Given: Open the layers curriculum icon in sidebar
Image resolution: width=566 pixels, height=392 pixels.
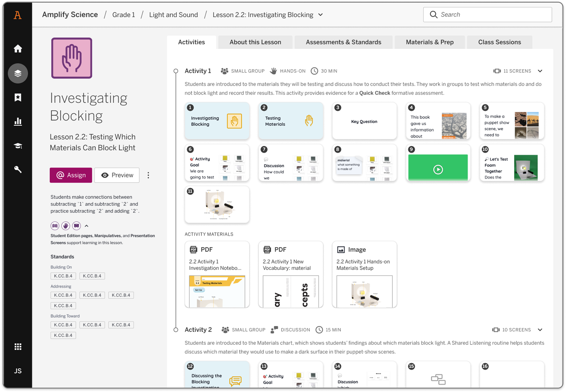Looking at the screenshot, I should click(18, 73).
